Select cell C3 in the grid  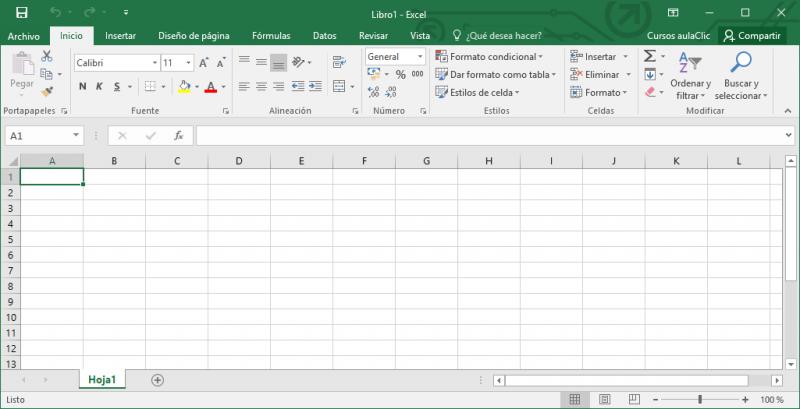pyautogui.click(x=176, y=208)
